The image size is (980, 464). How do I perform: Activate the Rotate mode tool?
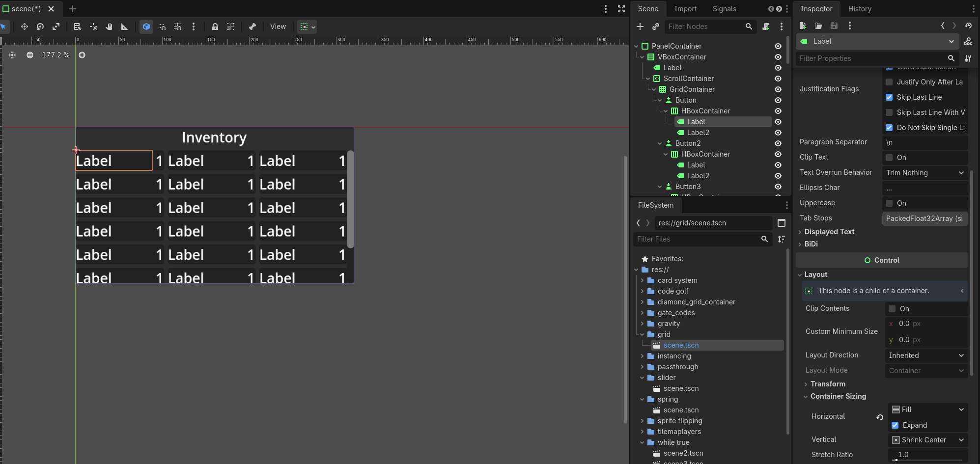pyautogui.click(x=40, y=27)
